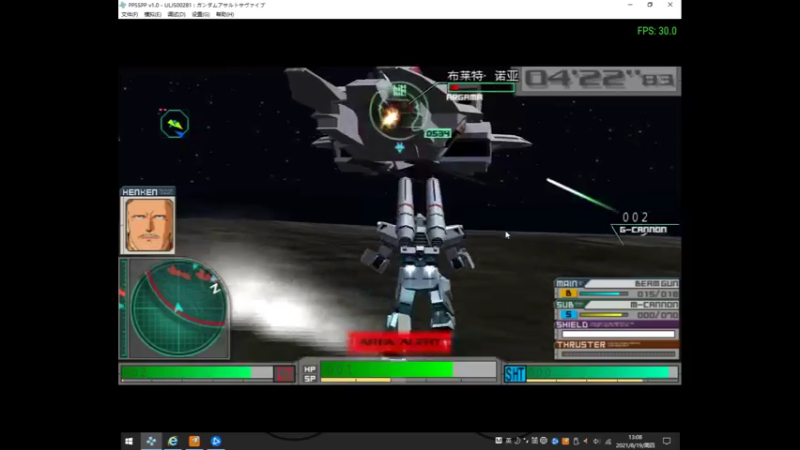
Task: Click the red square icon beside ally bar
Action: (284, 373)
